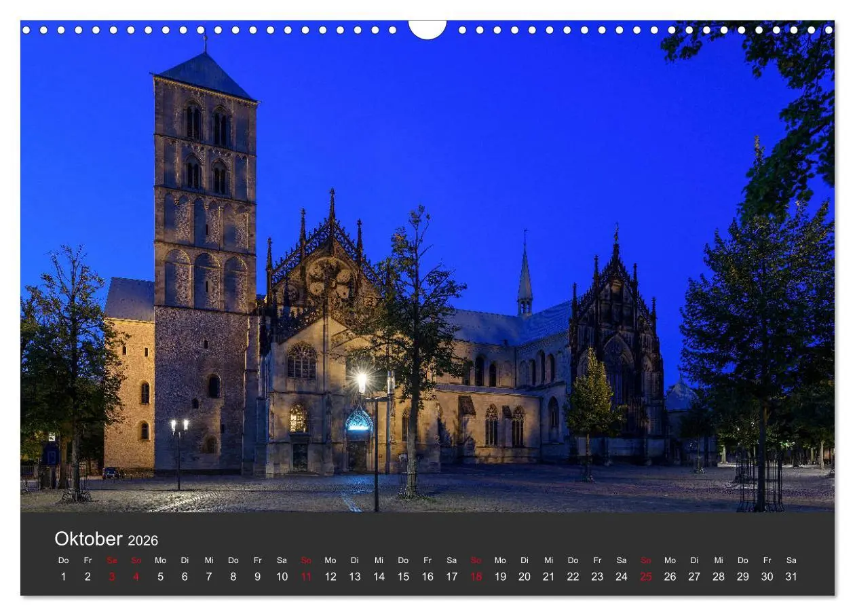Click on date 7

pyautogui.click(x=209, y=577)
